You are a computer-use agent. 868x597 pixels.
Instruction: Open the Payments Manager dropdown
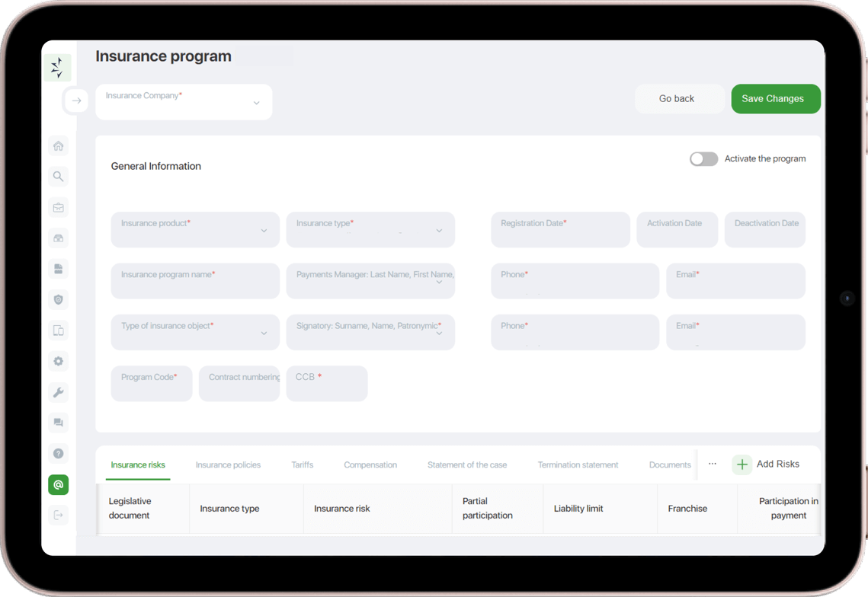click(x=370, y=281)
